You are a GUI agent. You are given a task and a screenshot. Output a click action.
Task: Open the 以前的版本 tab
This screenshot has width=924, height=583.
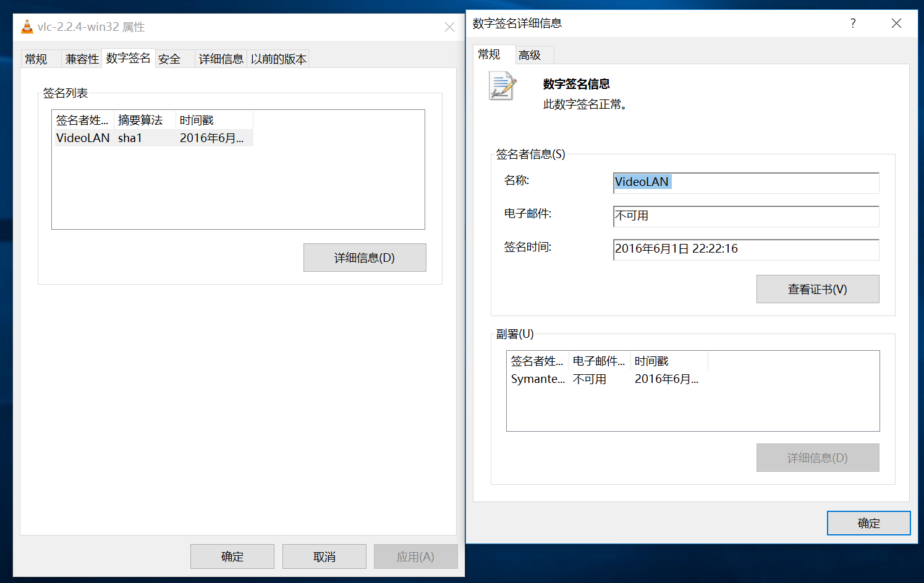pos(278,59)
